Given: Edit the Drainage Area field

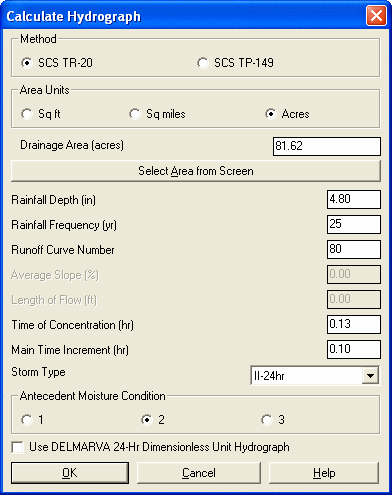Looking at the screenshot, I should coord(327,146).
